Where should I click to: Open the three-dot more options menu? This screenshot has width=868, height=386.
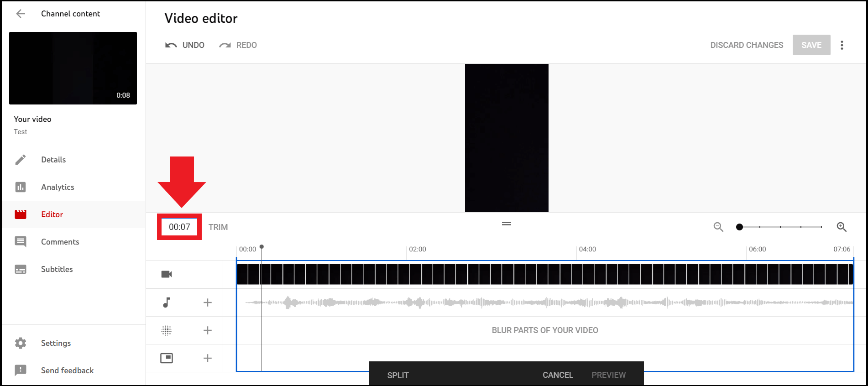coord(842,45)
